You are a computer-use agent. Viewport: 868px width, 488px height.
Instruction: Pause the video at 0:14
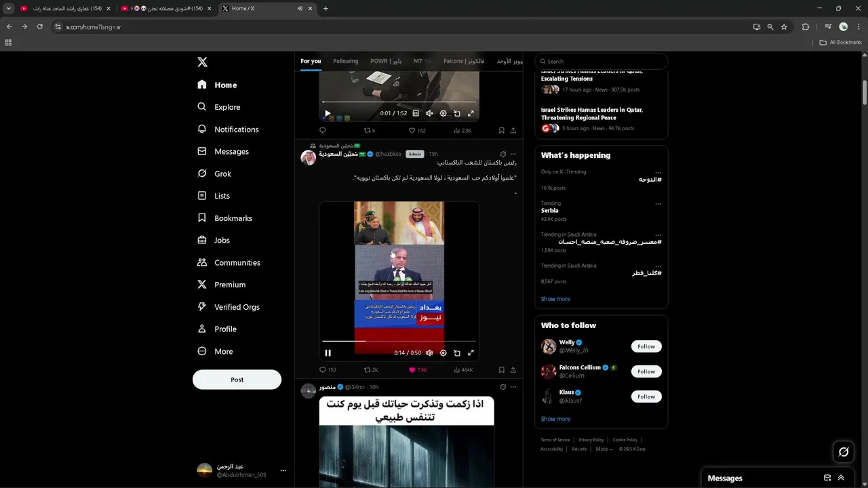328,352
